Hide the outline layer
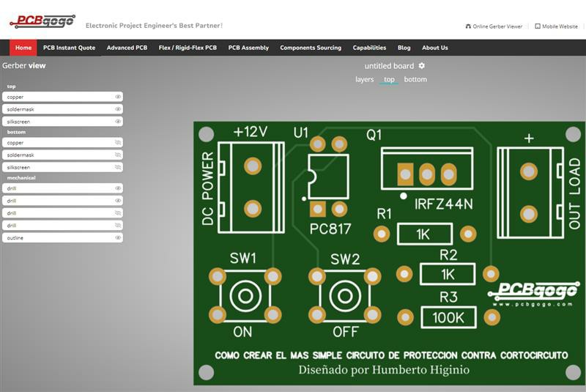The width and height of the screenshot is (586, 392). [x=118, y=237]
